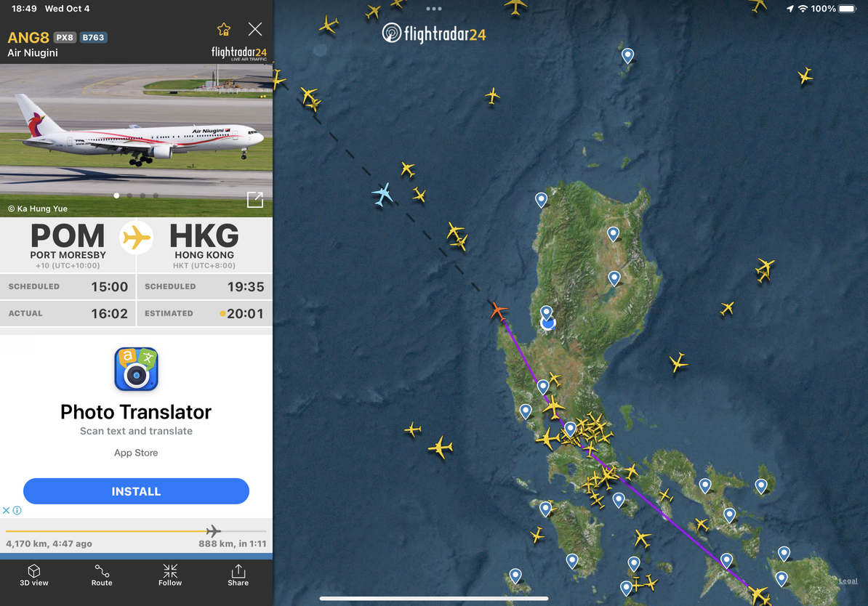
Task: Tap the INSTALL button for Photo Translator
Action: tap(136, 491)
